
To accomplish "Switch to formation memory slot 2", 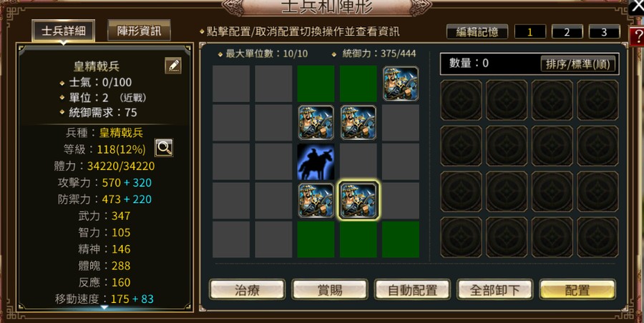I will [567, 31].
